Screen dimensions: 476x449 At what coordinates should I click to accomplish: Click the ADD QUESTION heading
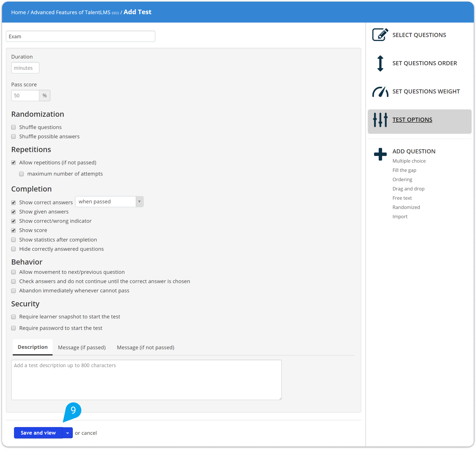tap(414, 151)
